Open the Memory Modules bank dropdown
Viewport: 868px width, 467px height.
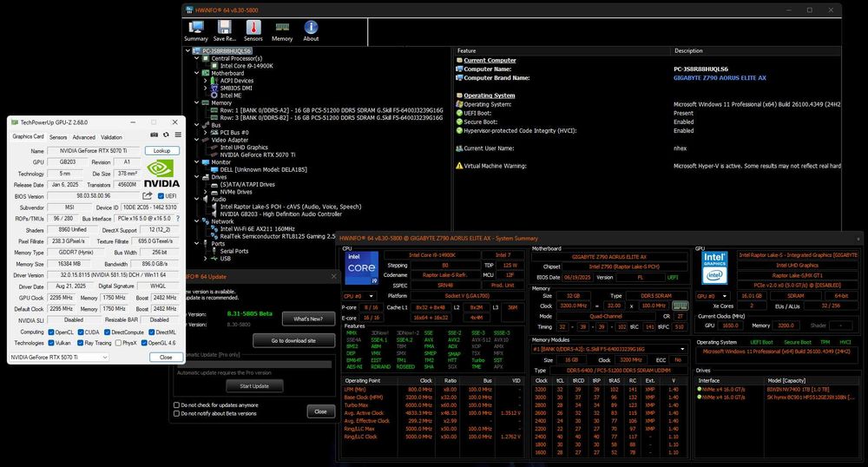click(x=609, y=349)
